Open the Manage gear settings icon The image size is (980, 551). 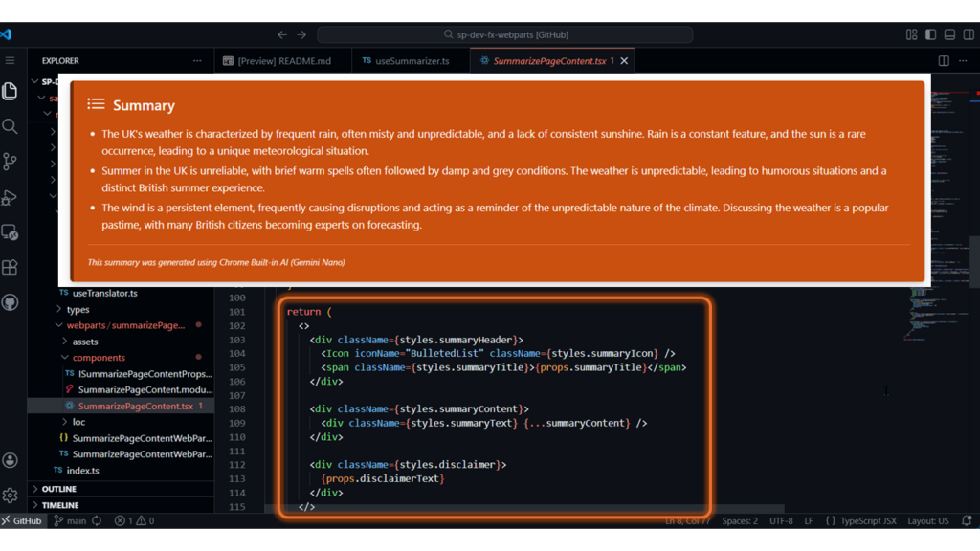click(11, 496)
